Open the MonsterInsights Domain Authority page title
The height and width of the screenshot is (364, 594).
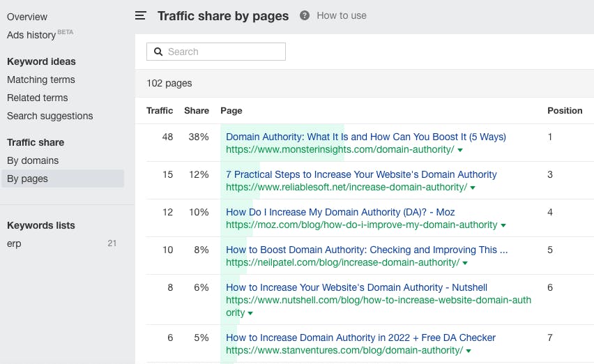tap(365, 137)
